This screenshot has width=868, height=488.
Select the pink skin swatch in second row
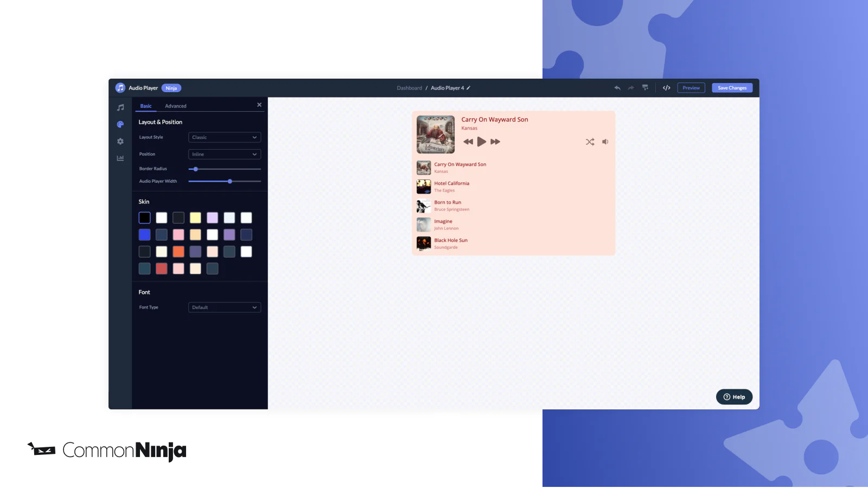coord(178,235)
